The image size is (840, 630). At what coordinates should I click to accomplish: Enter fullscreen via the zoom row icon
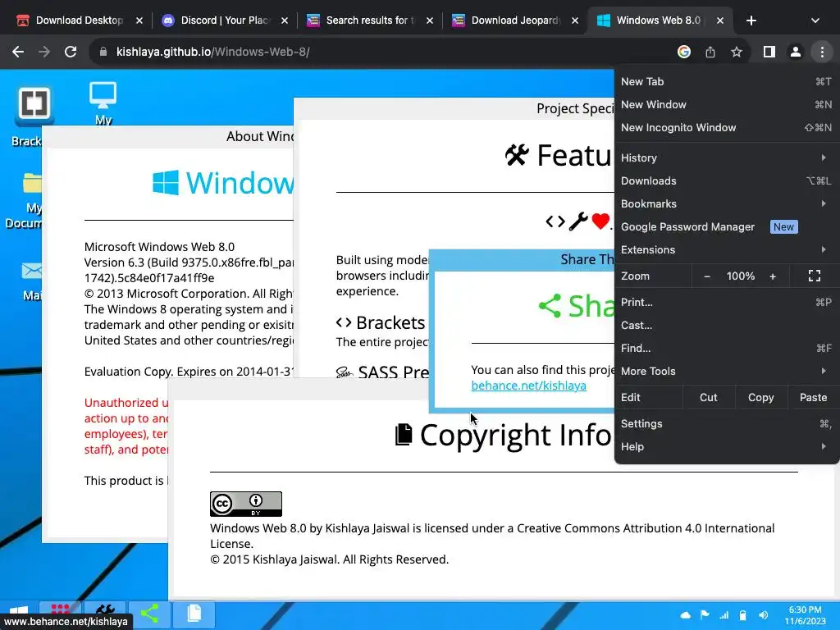click(x=815, y=276)
